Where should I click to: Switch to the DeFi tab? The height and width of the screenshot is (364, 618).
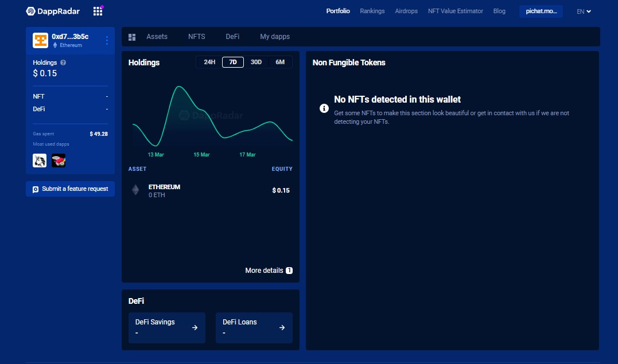click(x=232, y=37)
